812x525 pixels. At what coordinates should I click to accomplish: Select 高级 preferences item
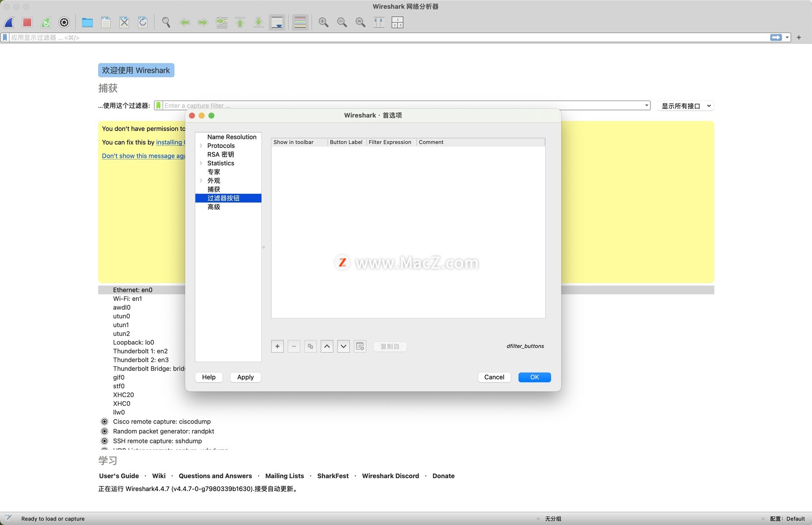[214, 207]
